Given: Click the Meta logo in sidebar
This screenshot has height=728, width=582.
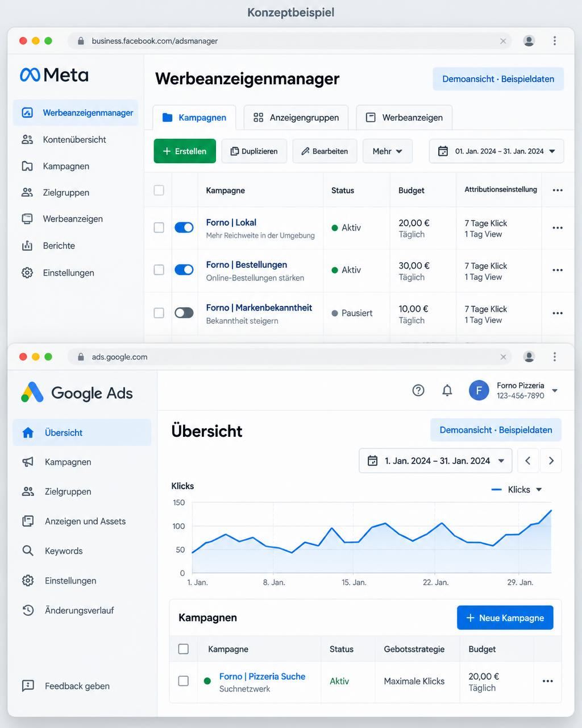Looking at the screenshot, I should point(54,75).
